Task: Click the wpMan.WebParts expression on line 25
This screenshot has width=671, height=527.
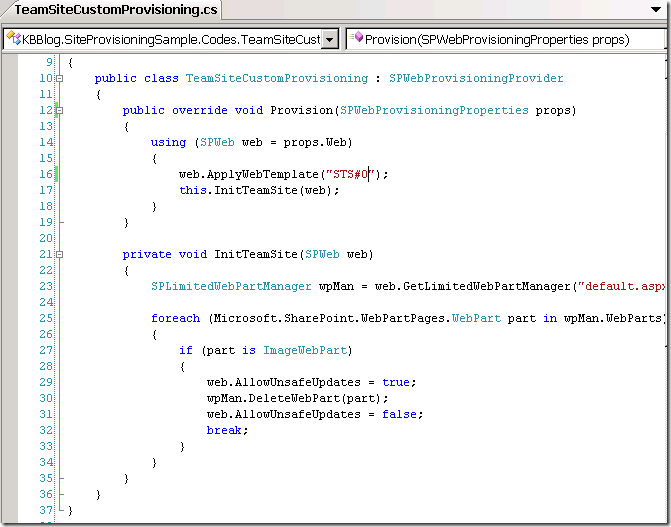Action: (613, 318)
